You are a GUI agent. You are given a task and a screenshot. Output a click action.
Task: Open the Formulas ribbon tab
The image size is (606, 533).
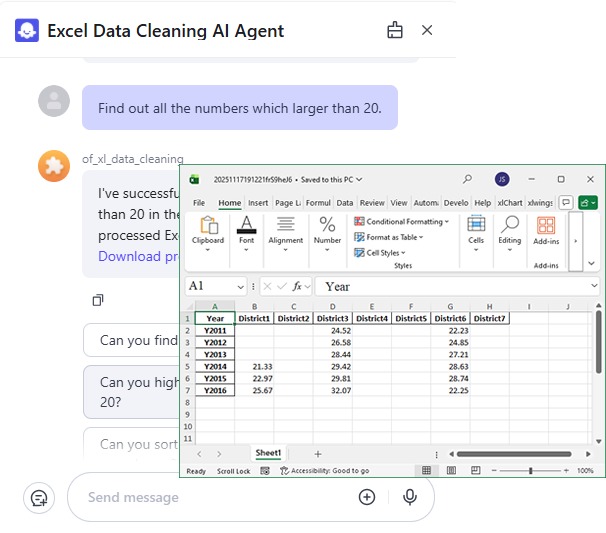point(318,203)
